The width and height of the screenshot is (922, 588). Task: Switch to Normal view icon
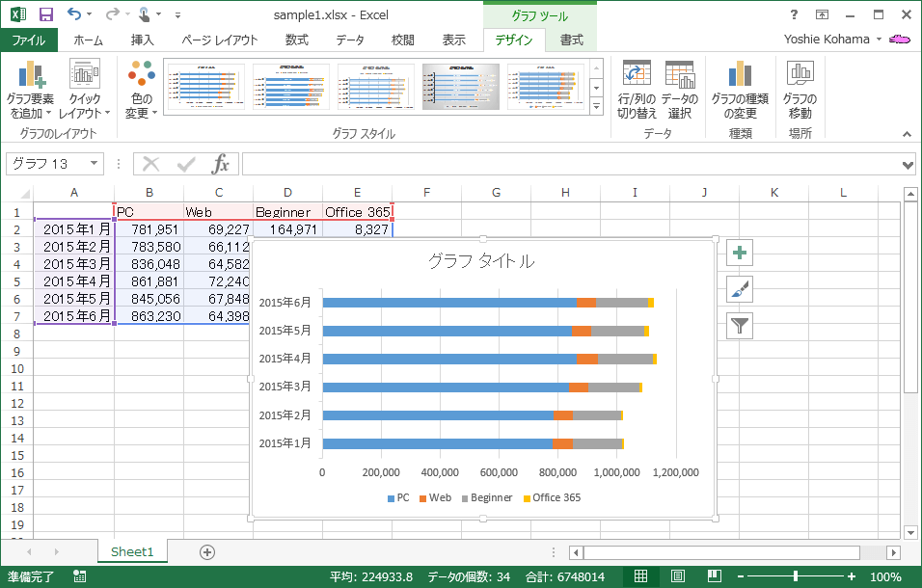641,576
